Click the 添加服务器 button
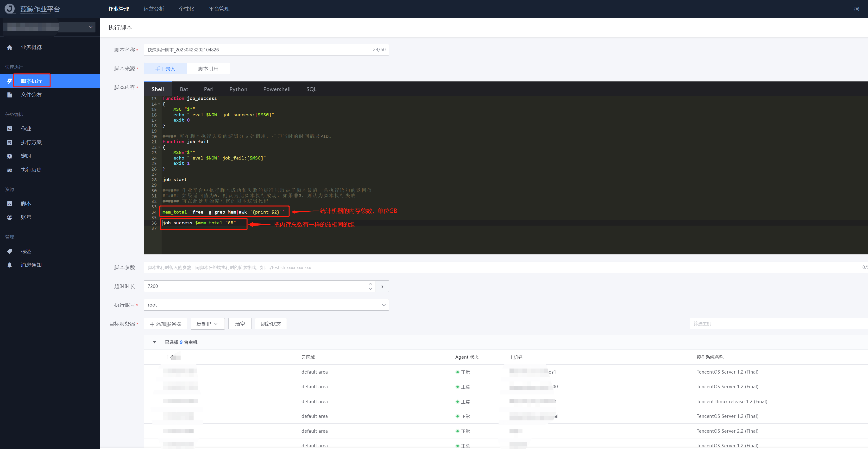The width and height of the screenshot is (868, 449). 165,324
